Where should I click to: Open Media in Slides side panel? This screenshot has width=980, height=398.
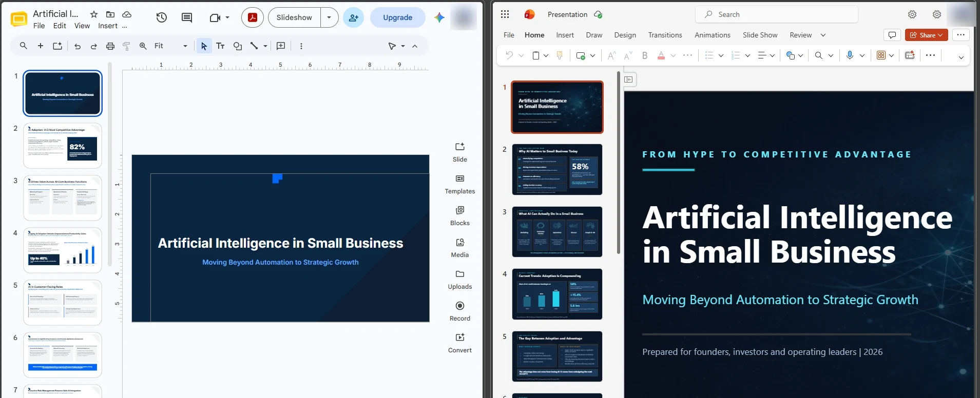click(460, 248)
